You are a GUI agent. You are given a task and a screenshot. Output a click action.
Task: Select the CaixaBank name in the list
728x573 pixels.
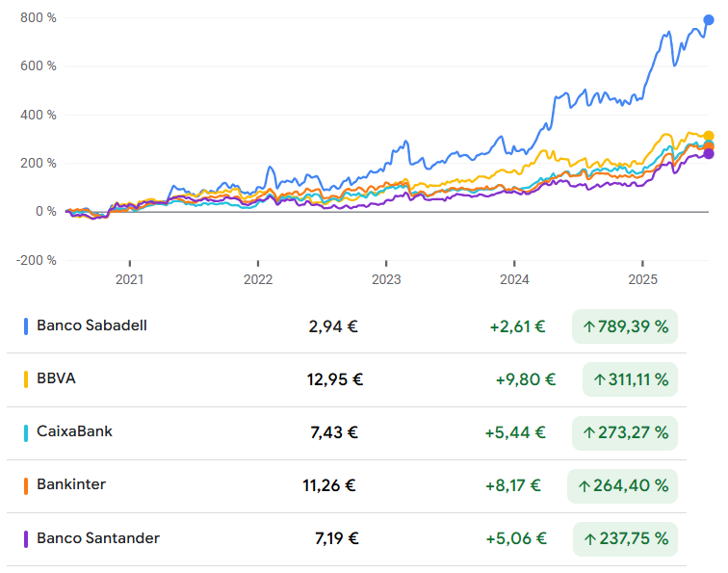pyautogui.click(x=74, y=431)
